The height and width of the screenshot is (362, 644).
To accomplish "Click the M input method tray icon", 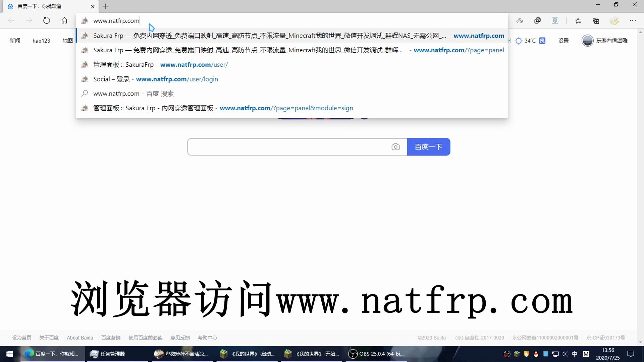I will 586,354.
